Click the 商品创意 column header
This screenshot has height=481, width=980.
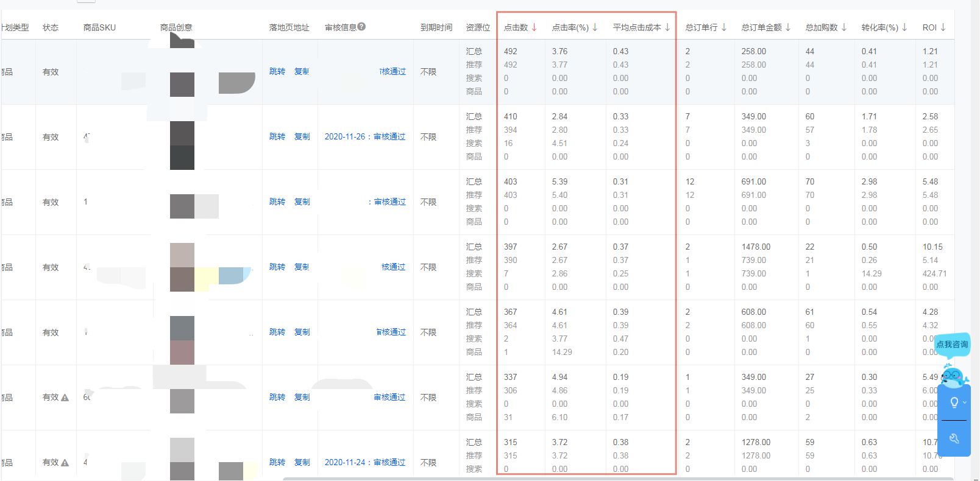[x=176, y=27]
